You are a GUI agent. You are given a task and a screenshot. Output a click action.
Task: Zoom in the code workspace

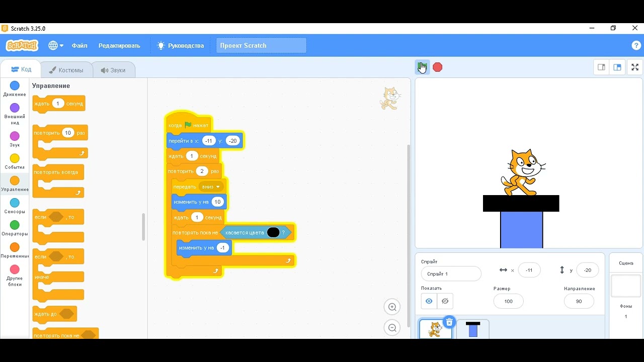point(392,307)
